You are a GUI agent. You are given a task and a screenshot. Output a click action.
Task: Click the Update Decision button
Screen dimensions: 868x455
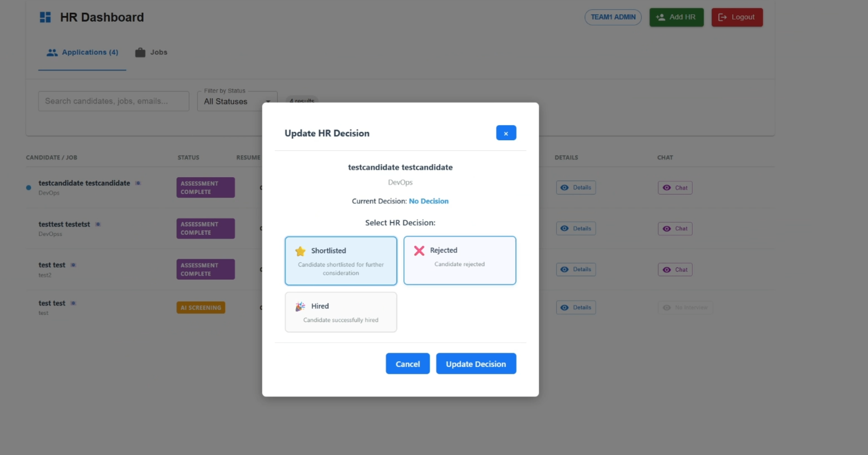(476, 363)
